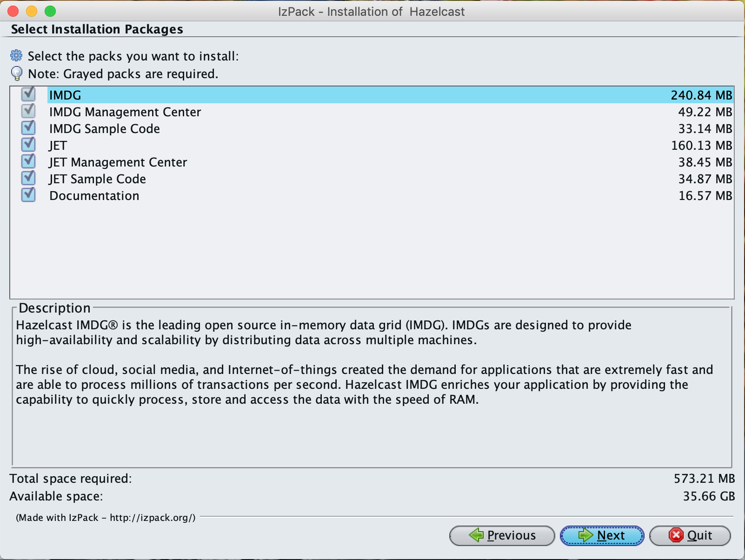Continue with the Next button
Viewport: 745px width, 560px height.
click(602, 536)
